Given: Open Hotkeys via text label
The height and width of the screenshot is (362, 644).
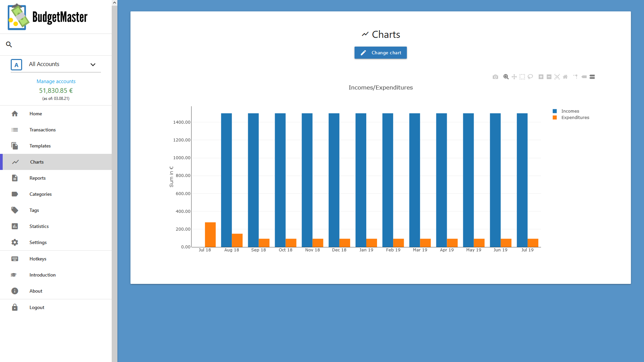Looking at the screenshot, I should [38, 259].
